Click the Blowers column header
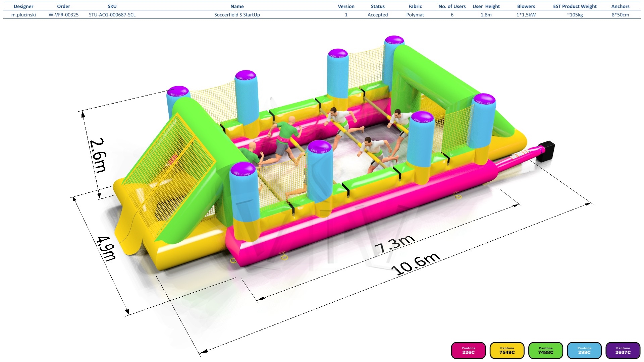 click(526, 6)
